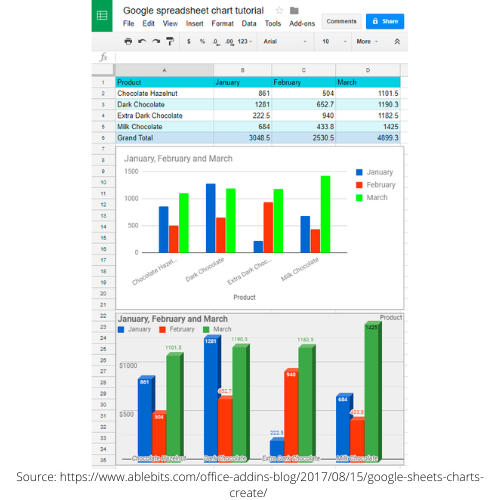The height and width of the screenshot is (500, 500).
Task: Click the Product axis title under top chart
Action: tap(244, 297)
